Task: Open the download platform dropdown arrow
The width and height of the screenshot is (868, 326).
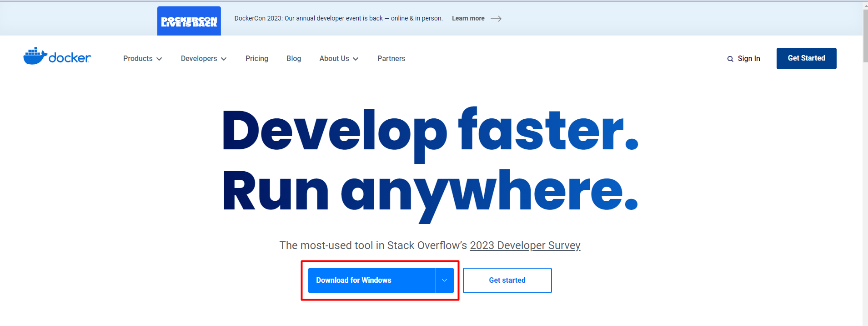Action: click(x=445, y=280)
